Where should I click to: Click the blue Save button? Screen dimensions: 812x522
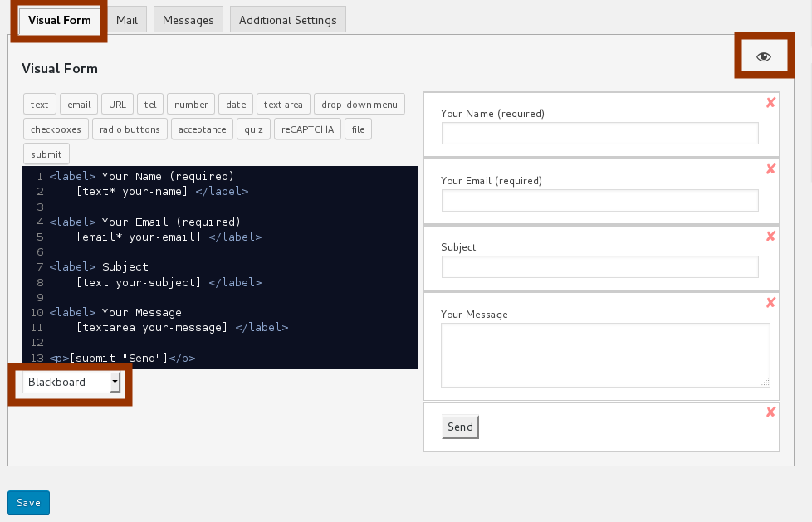(28, 502)
